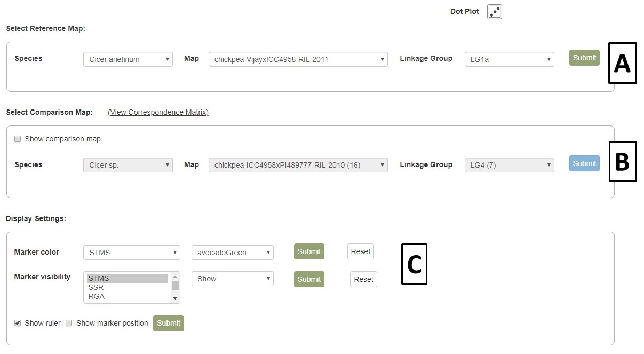This screenshot has width=644, height=354.
Task: Click the Marker visibility list down arrow
Action: pyautogui.click(x=175, y=299)
